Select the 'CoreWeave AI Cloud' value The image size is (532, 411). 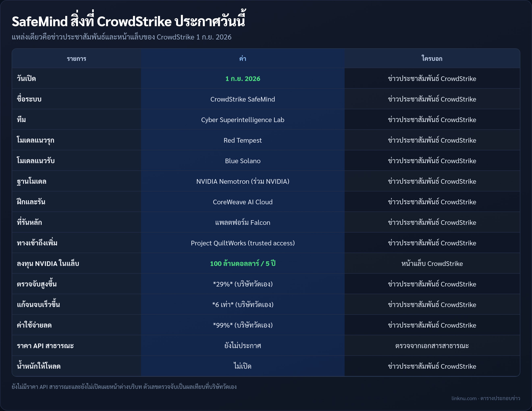coord(243,202)
